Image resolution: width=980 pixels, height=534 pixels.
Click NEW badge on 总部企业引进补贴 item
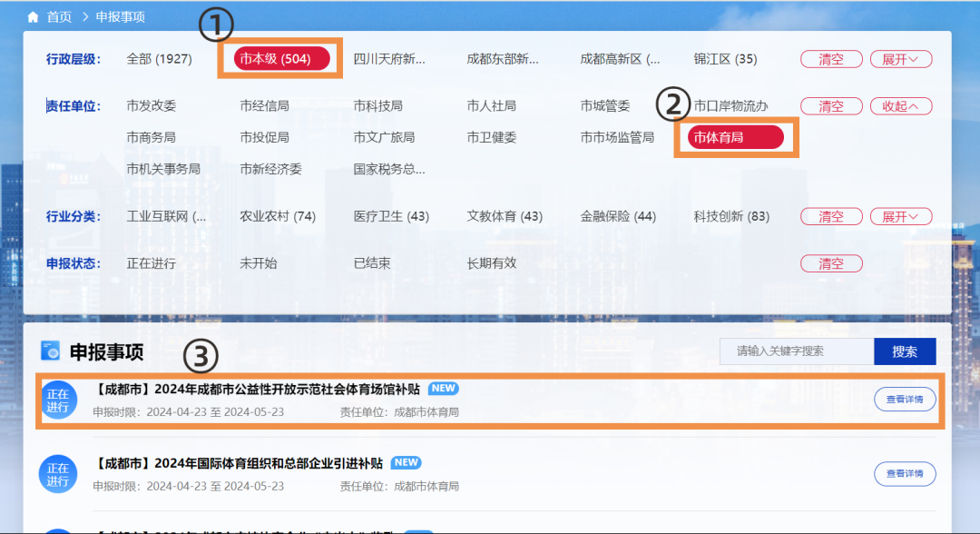(407, 463)
